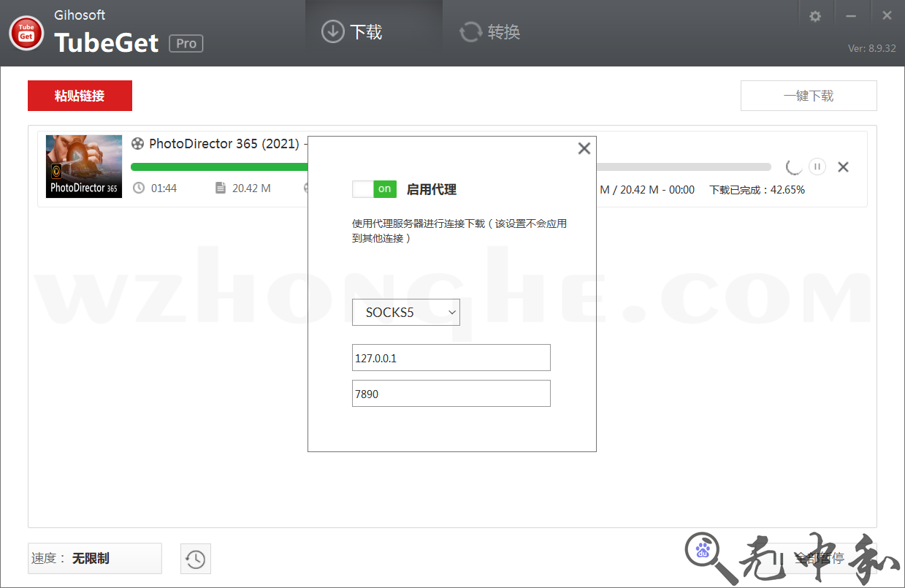Toggle the 启用代理 proxy switch off

click(x=374, y=189)
